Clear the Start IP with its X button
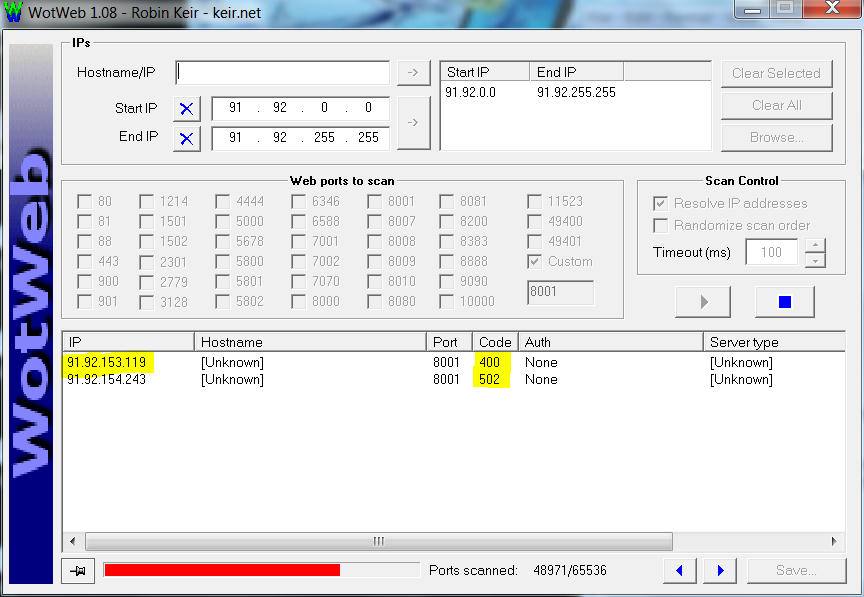The width and height of the screenshot is (864, 597). [x=187, y=109]
